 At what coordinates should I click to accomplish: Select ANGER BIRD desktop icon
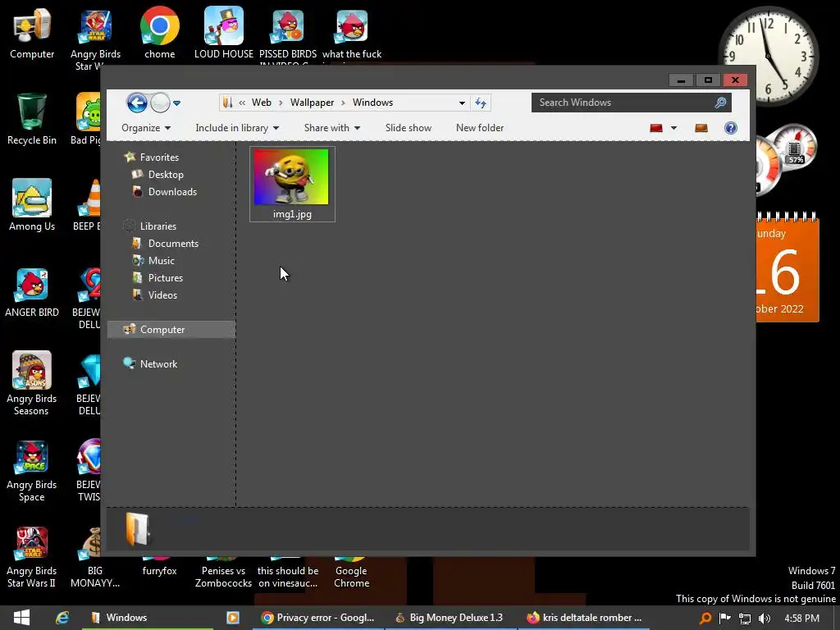pos(32,292)
